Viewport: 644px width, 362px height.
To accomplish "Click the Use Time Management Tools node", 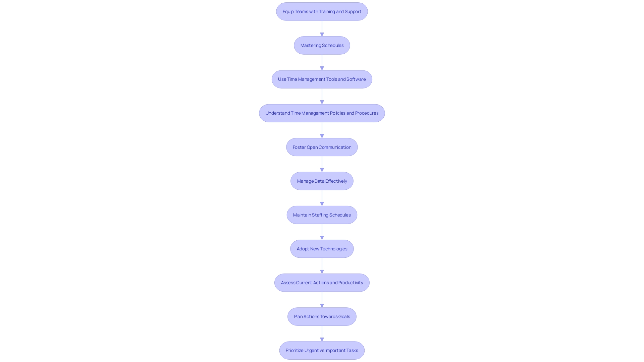I will click(322, 79).
